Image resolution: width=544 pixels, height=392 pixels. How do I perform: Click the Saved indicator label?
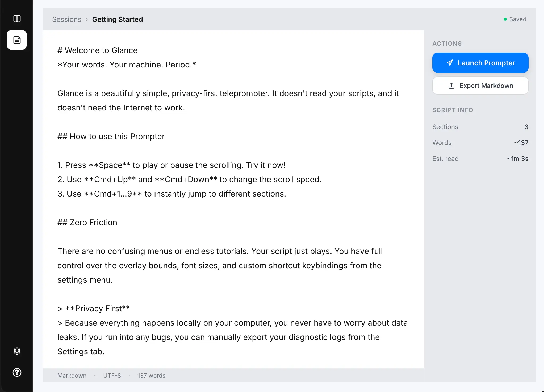click(517, 19)
